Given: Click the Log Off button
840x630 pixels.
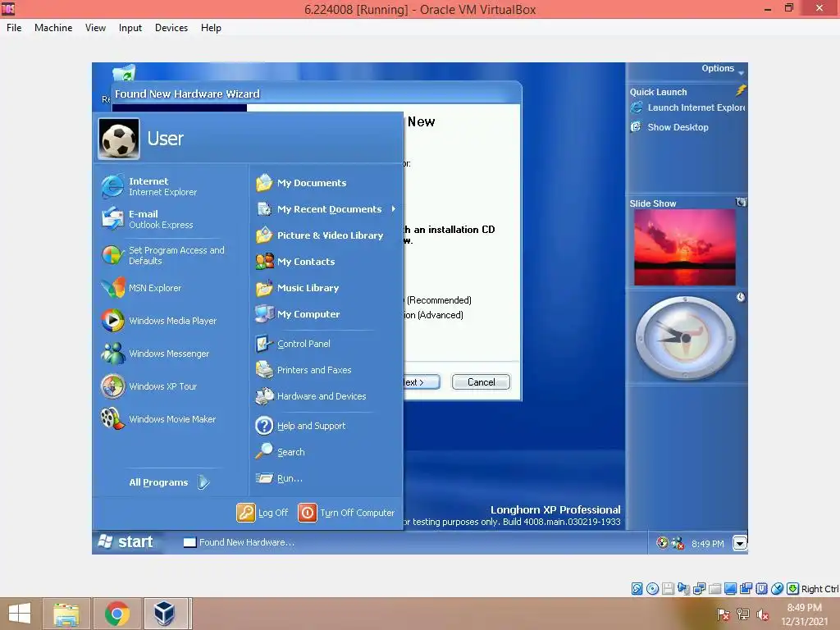Looking at the screenshot, I should click(x=263, y=513).
